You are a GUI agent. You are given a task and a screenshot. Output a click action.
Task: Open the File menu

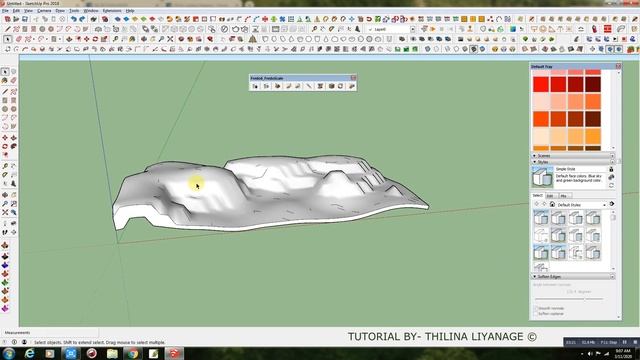[5, 11]
